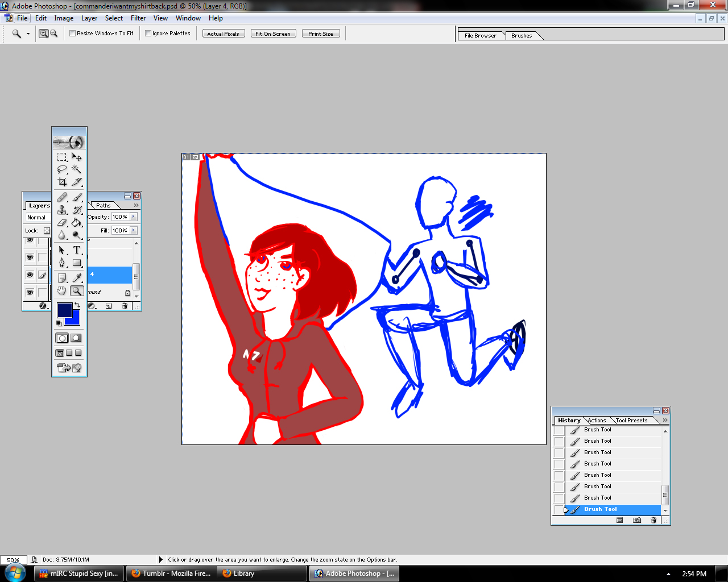Image resolution: width=728 pixels, height=582 pixels.
Task: Click the foreground color swatch
Action: click(64, 310)
